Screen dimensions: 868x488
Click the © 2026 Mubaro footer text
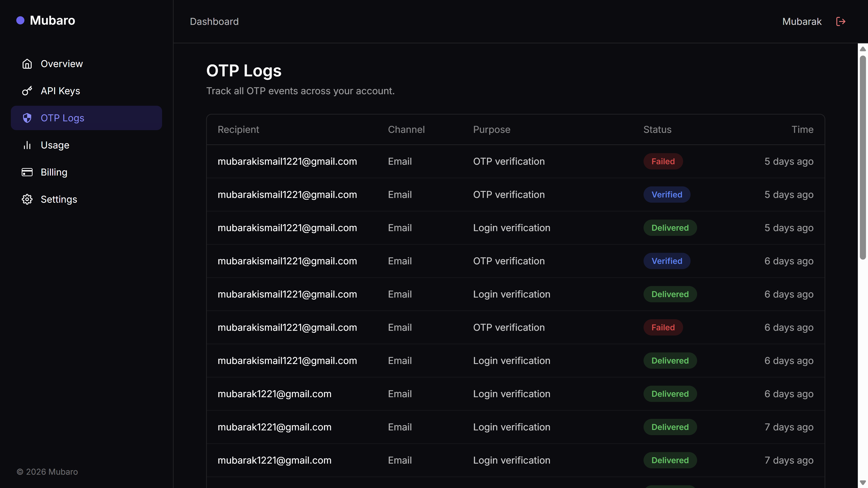(47, 472)
